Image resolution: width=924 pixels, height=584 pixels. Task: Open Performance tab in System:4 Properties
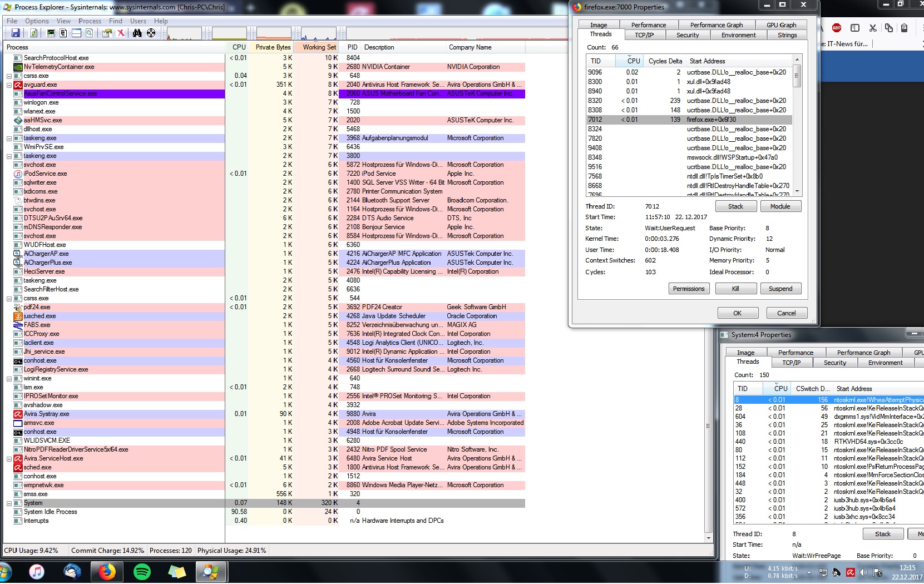(x=795, y=353)
